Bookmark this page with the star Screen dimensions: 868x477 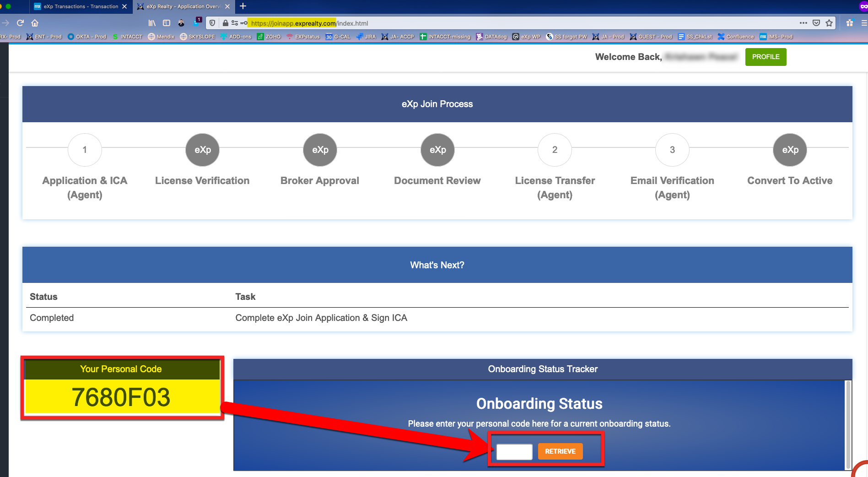[x=829, y=23]
